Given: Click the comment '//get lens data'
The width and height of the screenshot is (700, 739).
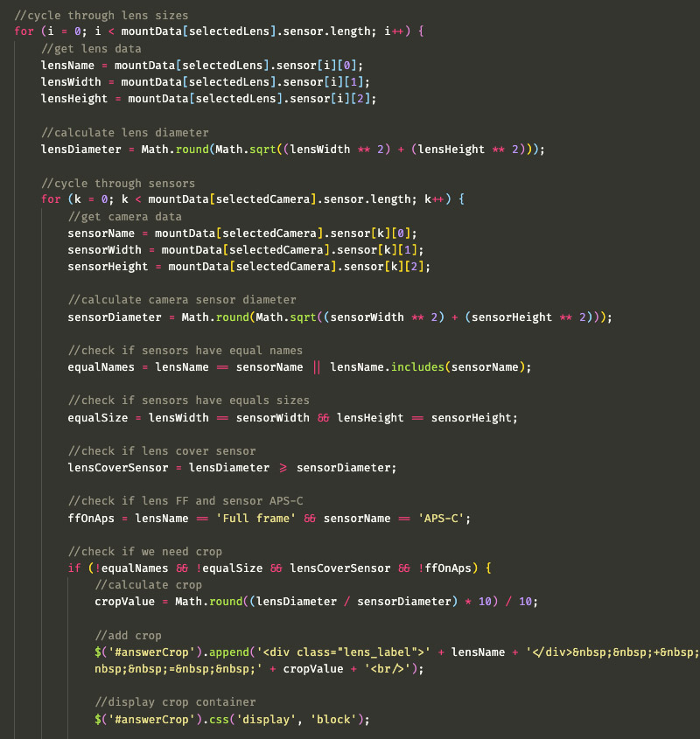Looking at the screenshot, I should [91, 49].
